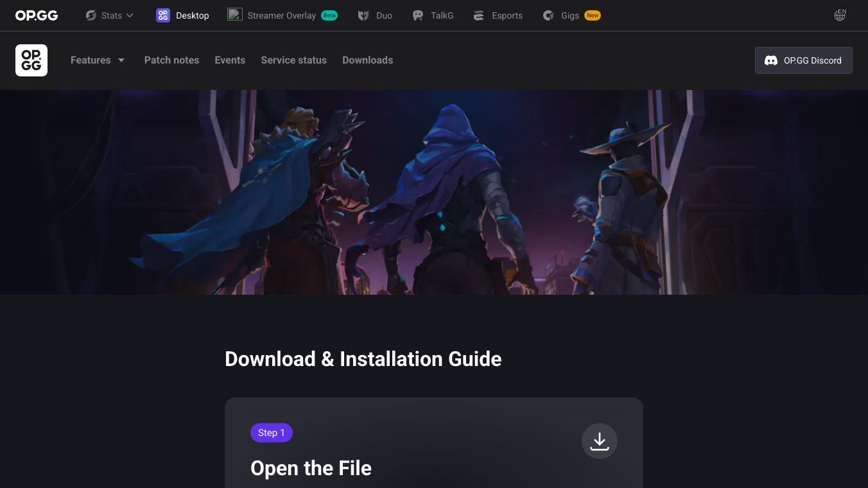Click the Discord logo icon
Viewport: 868px width, 488px height.
coord(771,60)
